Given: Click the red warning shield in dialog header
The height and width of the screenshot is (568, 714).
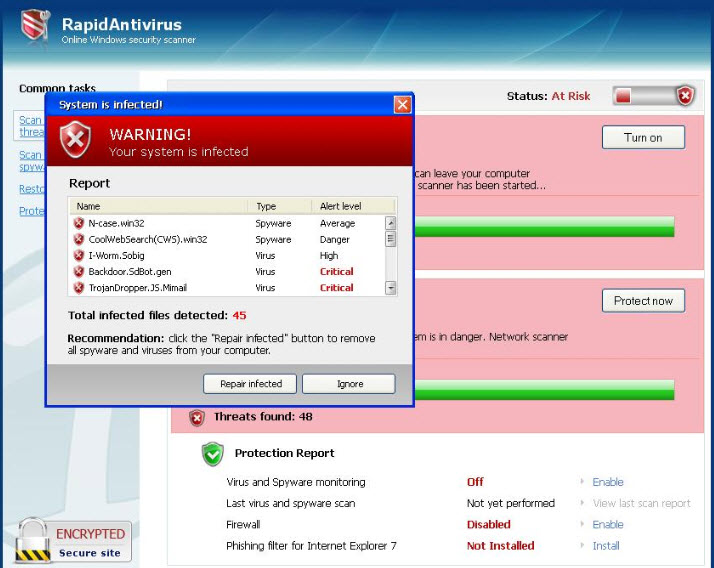Looking at the screenshot, I should (75, 139).
